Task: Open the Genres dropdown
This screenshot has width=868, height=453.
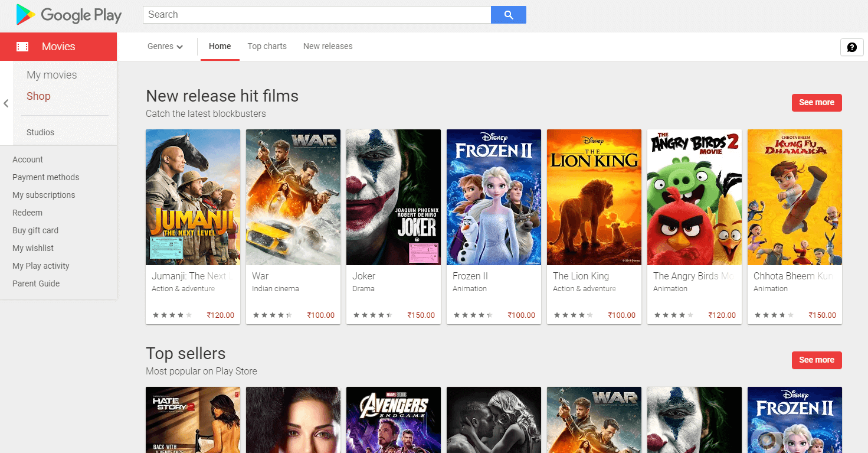Action: pyautogui.click(x=165, y=46)
